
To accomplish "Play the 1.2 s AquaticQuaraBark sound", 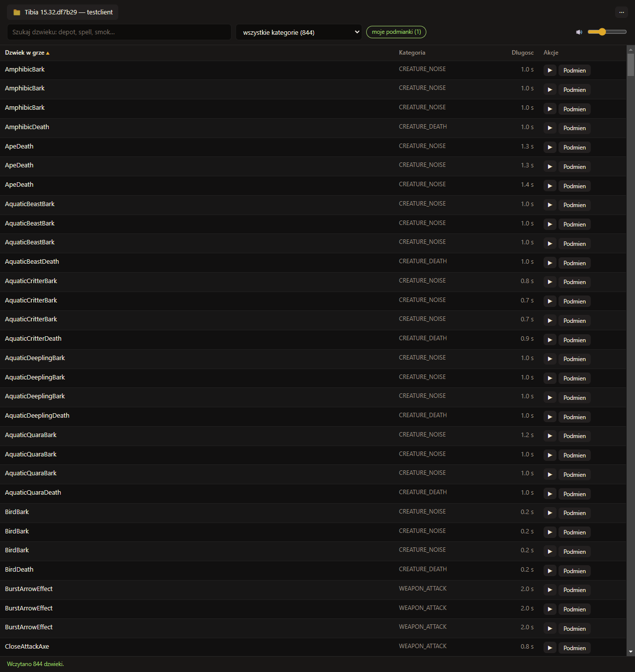I will pyautogui.click(x=550, y=436).
